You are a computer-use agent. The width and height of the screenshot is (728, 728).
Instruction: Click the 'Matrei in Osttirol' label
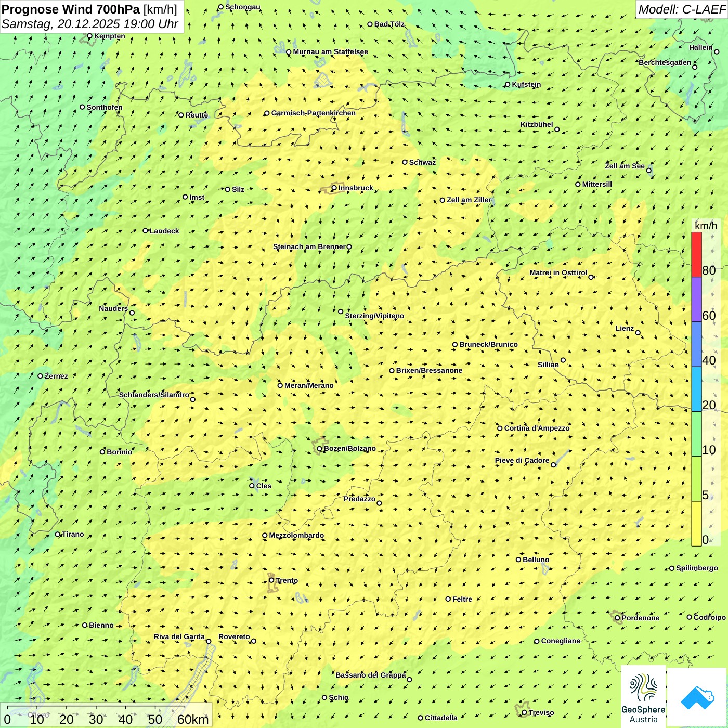tap(558, 272)
